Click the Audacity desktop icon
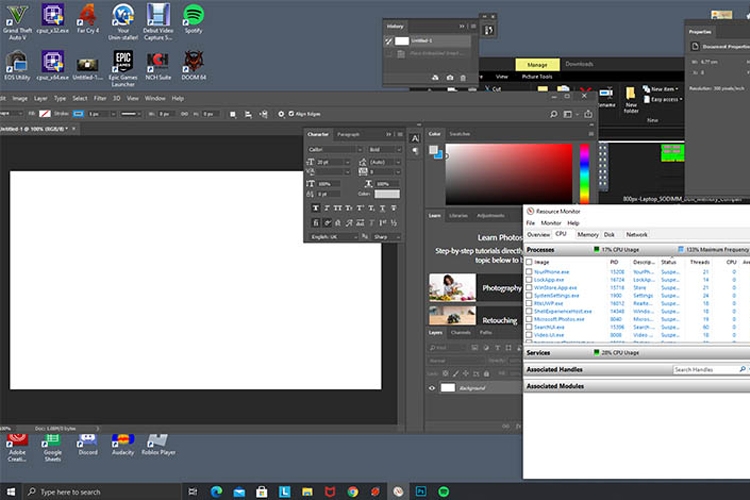The height and width of the screenshot is (500, 750). pyautogui.click(x=122, y=440)
